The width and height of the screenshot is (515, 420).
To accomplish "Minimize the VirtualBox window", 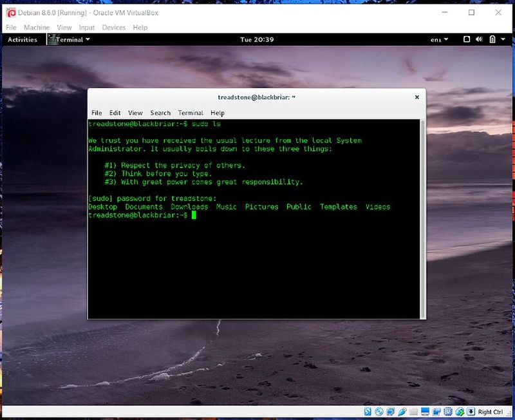I will click(x=445, y=12).
